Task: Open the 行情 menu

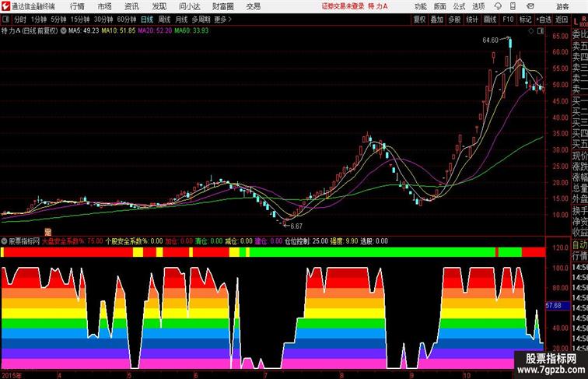Action: pyautogui.click(x=77, y=6)
